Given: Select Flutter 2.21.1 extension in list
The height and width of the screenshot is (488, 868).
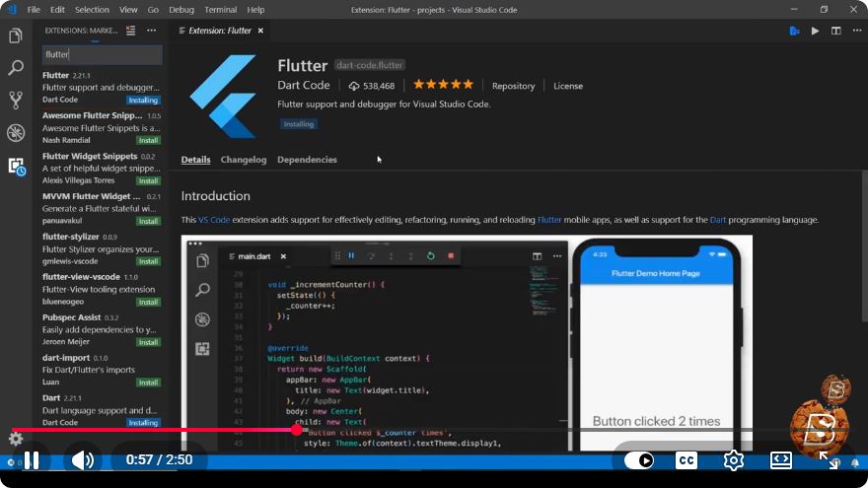Looking at the screenshot, I should (x=102, y=88).
